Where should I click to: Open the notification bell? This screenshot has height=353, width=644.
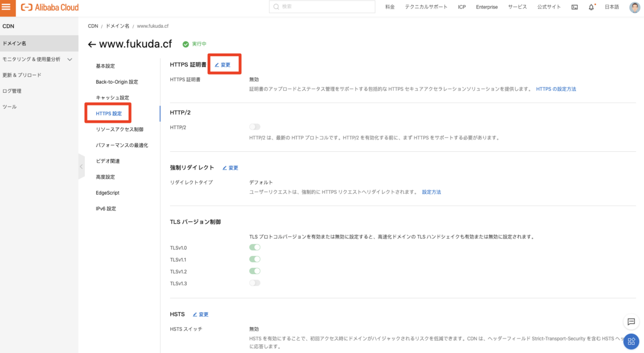click(591, 7)
